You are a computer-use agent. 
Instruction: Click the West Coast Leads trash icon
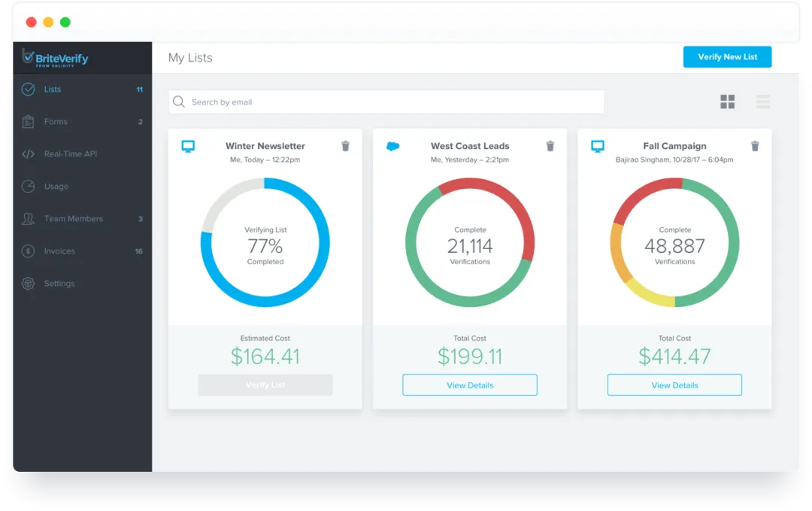[x=550, y=146]
